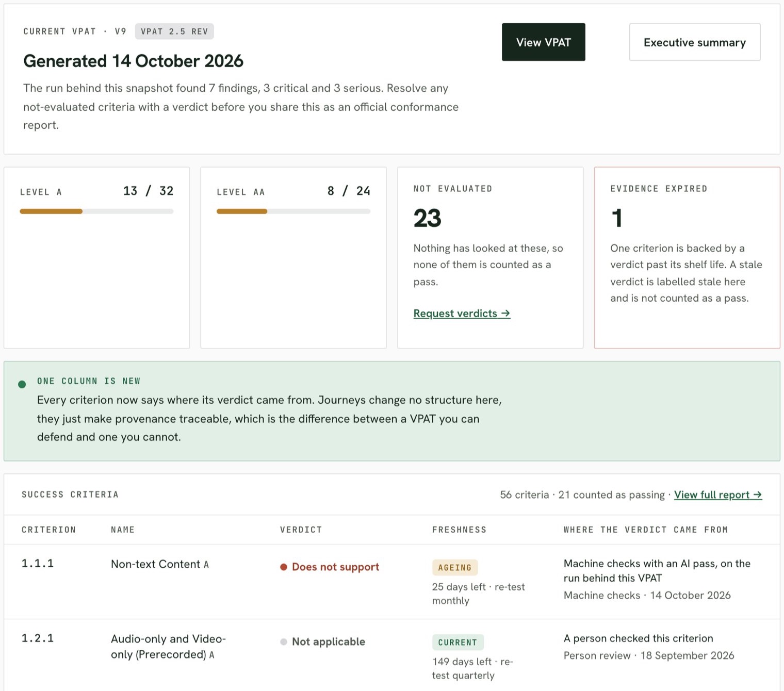The width and height of the screenshot is (784, 691).
Task: Click the Level AA progress bar
Action: pos(293,211)
